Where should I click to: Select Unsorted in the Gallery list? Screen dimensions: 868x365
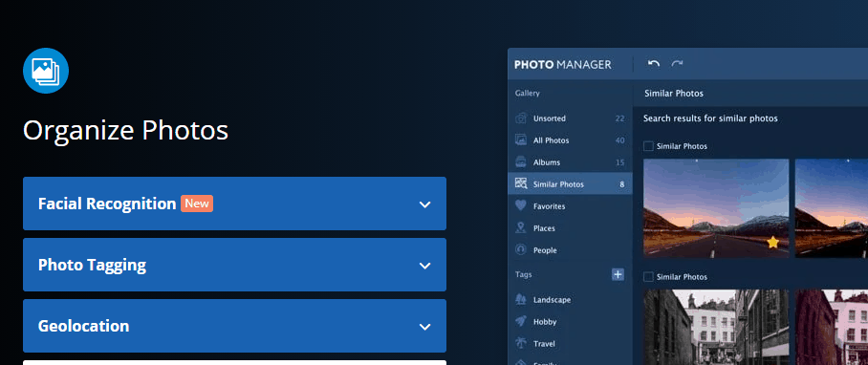pyautogui.click(x=570, y=118)
